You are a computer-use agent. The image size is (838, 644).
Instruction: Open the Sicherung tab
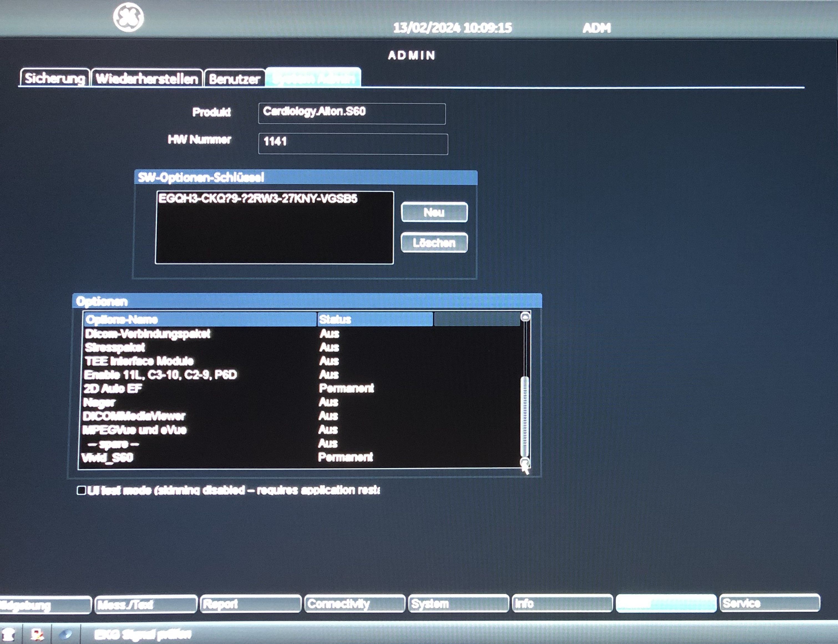pos(54,78)
